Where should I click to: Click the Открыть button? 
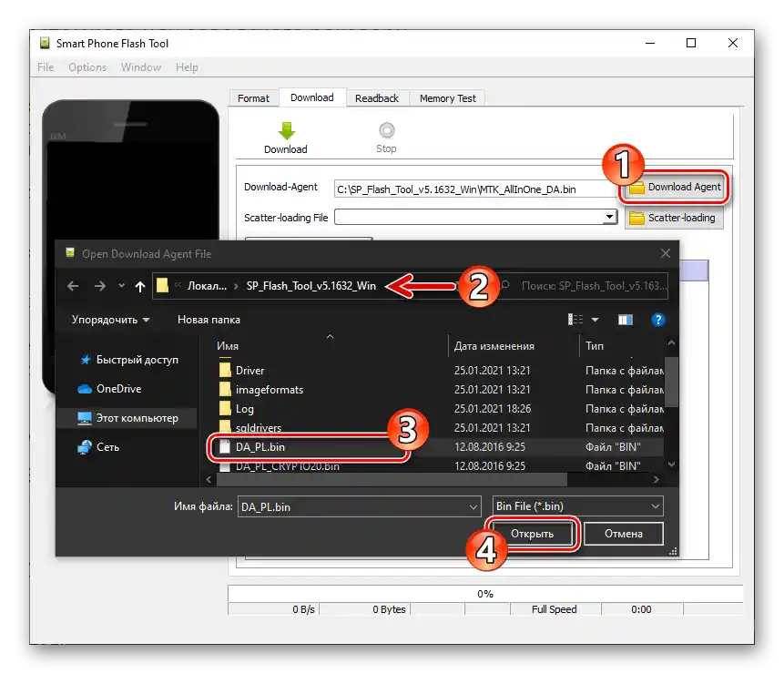click(532, 534)
